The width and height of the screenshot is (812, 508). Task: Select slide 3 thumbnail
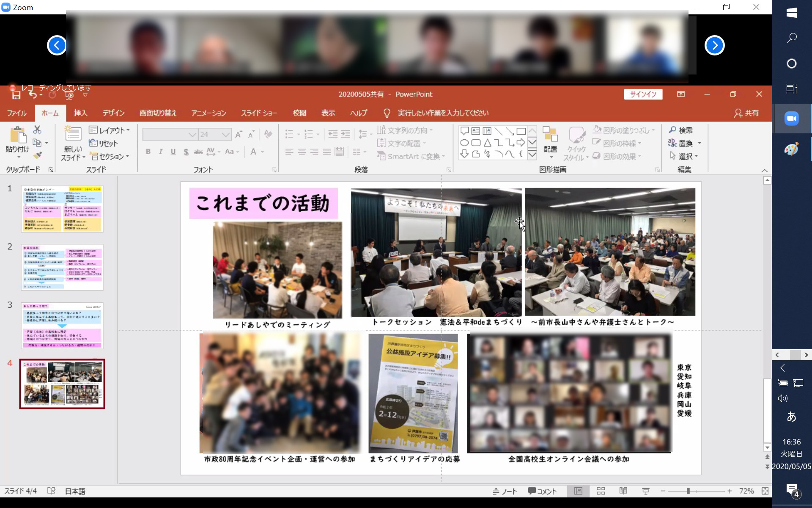pyautogui.click(x=62, y=325)
